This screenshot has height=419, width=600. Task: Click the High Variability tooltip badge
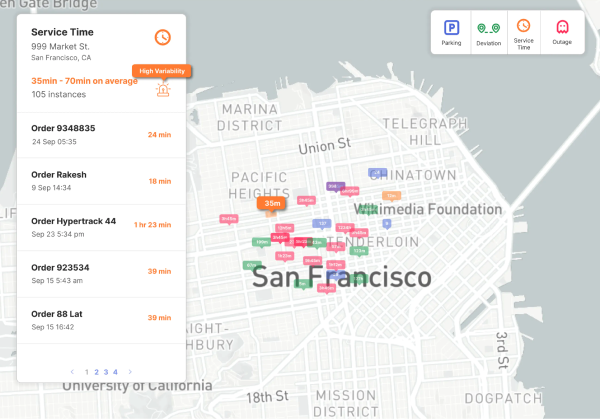pos(161,71)
